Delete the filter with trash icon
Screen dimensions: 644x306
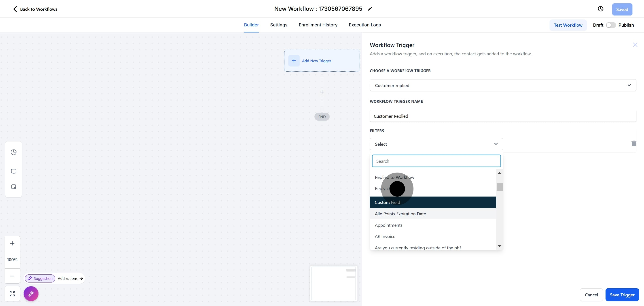pyautogui.click(x=634, y=143)
